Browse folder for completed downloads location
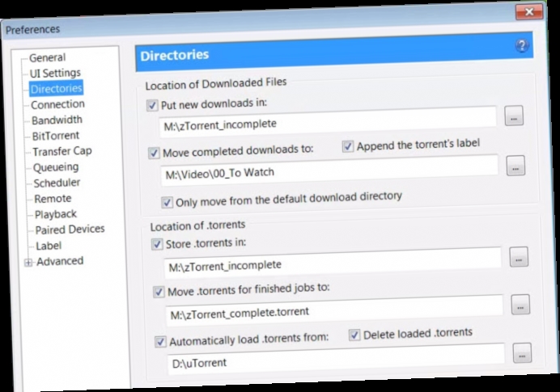The height and width of the screenshot is (392, 560). (x=515, y=166)
